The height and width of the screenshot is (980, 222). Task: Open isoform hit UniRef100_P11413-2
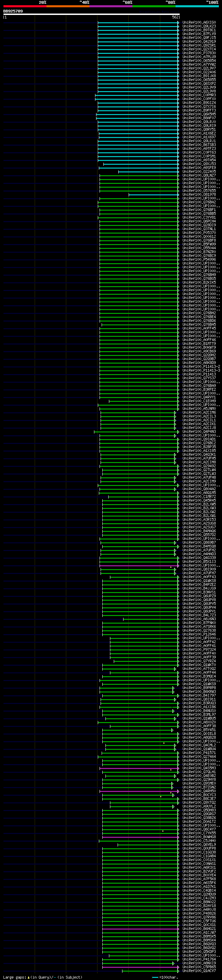point(201,367)
